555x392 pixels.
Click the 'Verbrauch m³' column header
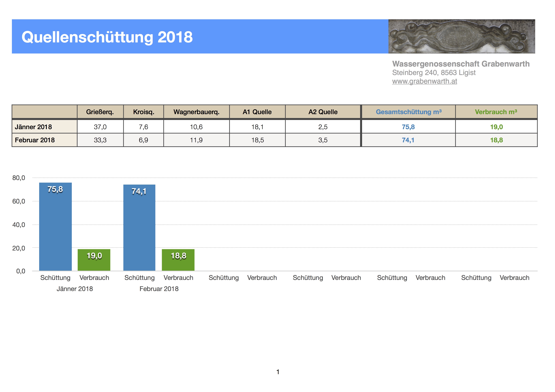(496, 112)
